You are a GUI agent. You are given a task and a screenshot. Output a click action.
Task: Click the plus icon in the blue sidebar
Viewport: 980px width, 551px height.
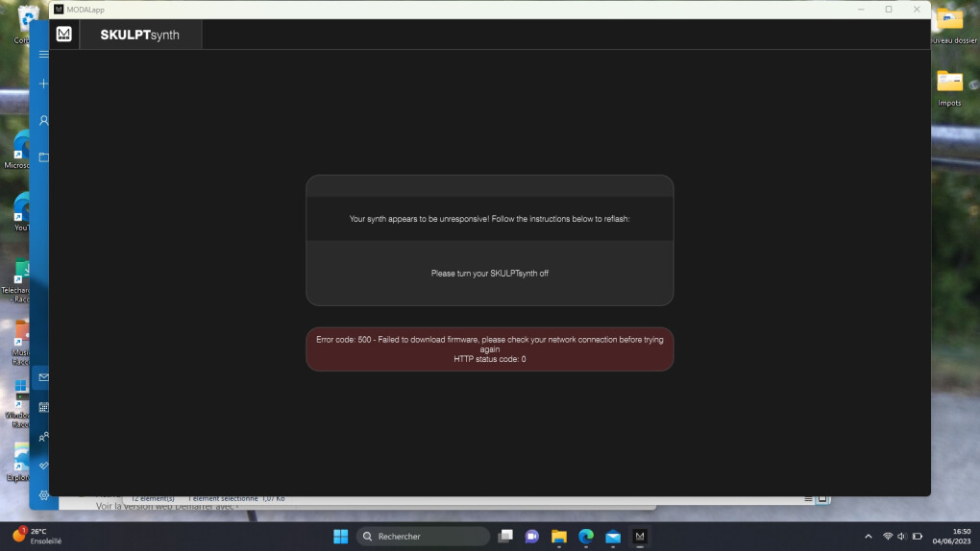44,84
